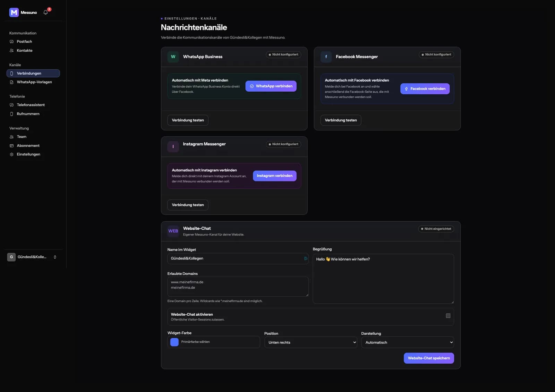Open Verbindungen in the sidebar
The width and height of the screenshot is (555, 392).
tap(33, 73)
